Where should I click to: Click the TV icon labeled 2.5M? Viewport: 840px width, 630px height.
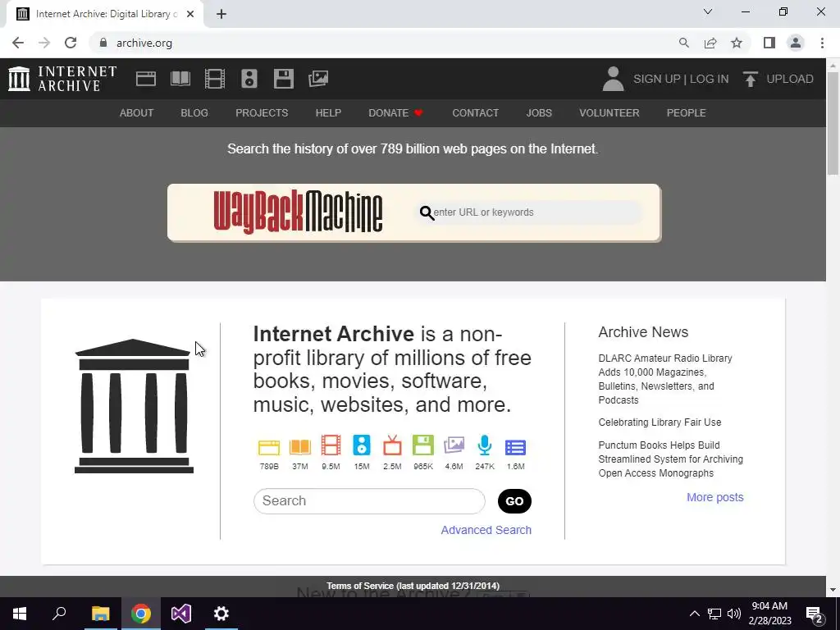pos(392,445)
